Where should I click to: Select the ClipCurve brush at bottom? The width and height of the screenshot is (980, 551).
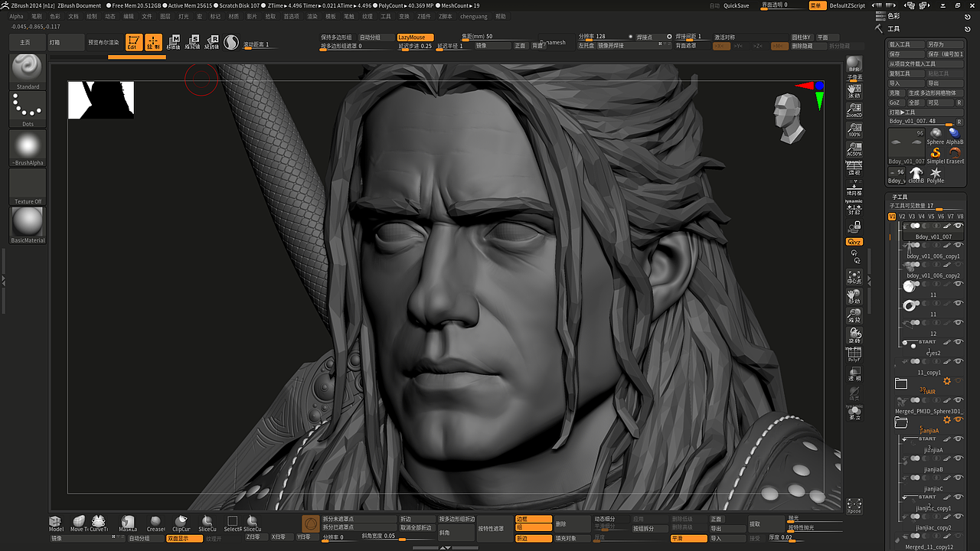181,523
